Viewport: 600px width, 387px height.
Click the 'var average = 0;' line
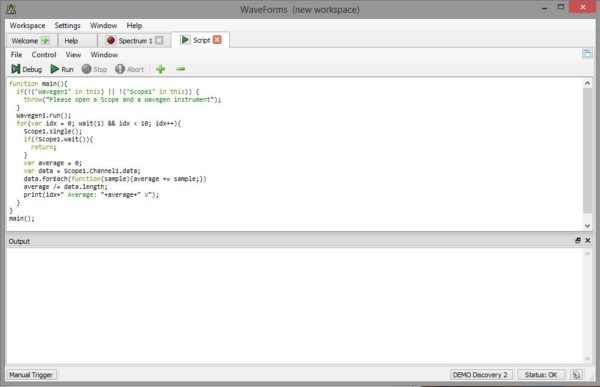tap(52, 163)
